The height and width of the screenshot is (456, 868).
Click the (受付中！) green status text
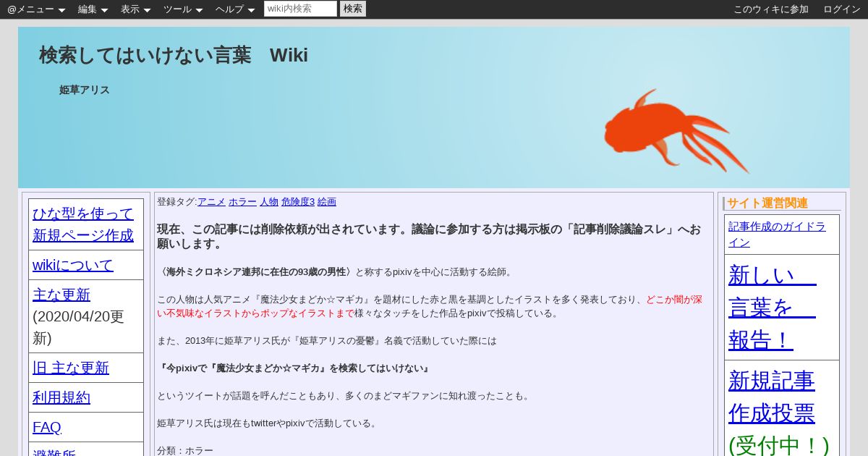click(778, 444)
